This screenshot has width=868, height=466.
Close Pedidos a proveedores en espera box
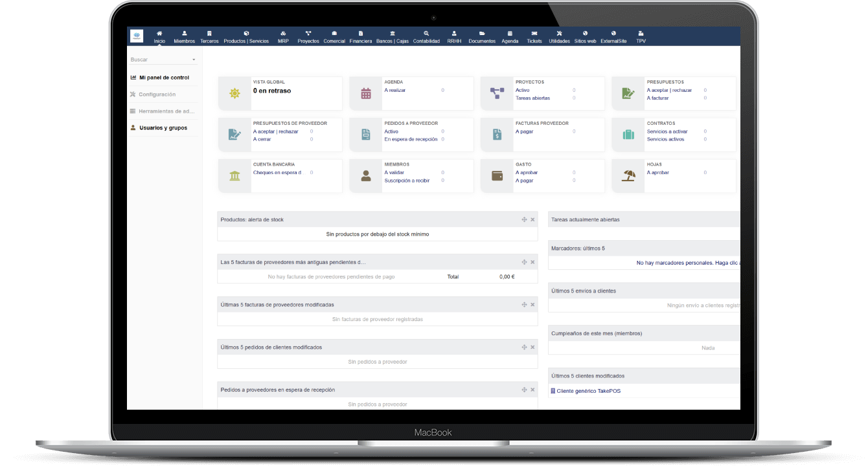coord(532,390)
